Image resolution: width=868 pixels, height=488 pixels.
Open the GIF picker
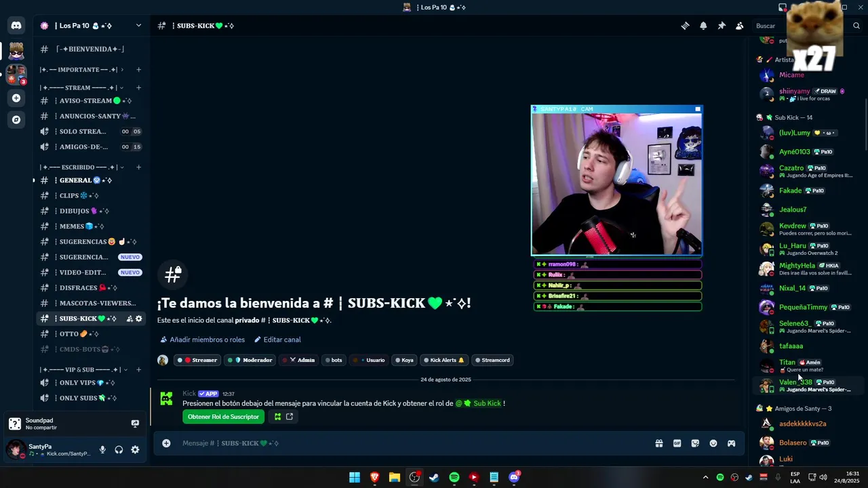677,443
